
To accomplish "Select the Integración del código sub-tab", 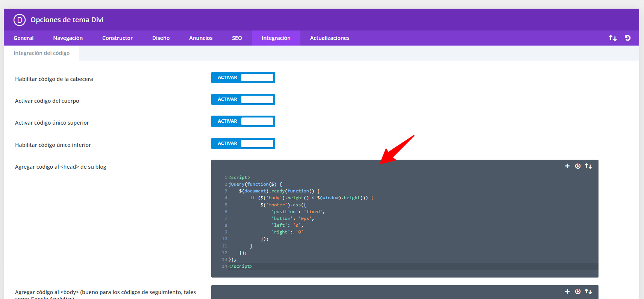I will pos(41,53).
